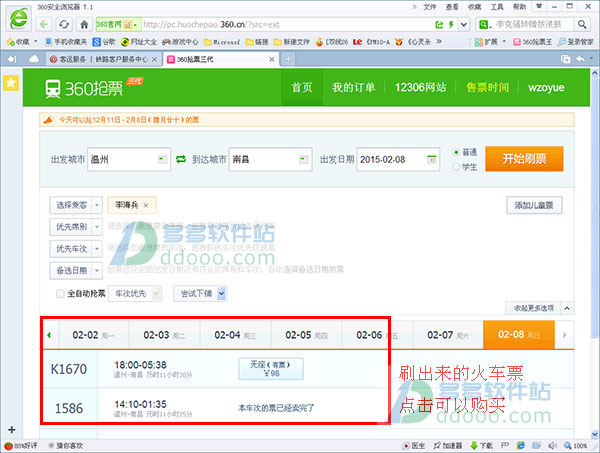Click the page vertical scrollbar down arrow
The height and width of the screenshot is (453, 600).
(x=595, y=434)
